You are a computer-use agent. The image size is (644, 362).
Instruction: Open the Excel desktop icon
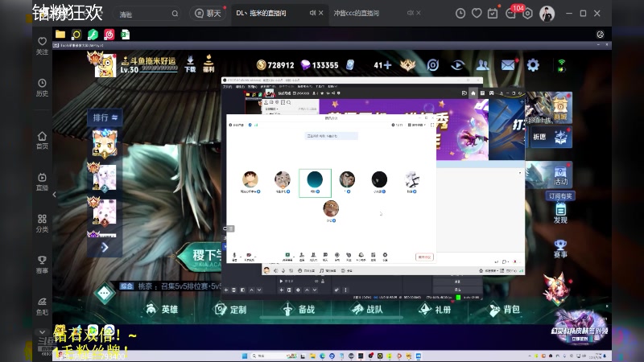(126, 35)
